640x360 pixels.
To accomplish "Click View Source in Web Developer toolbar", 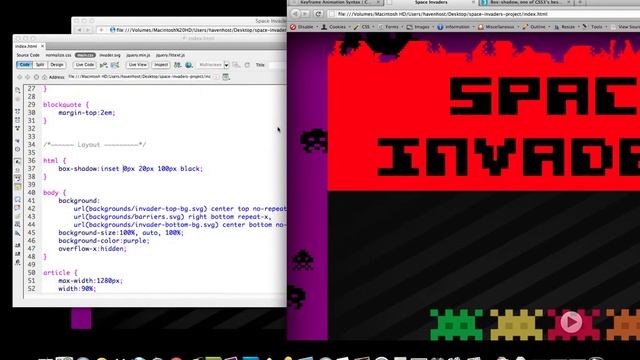I will [x=626, y=27].
